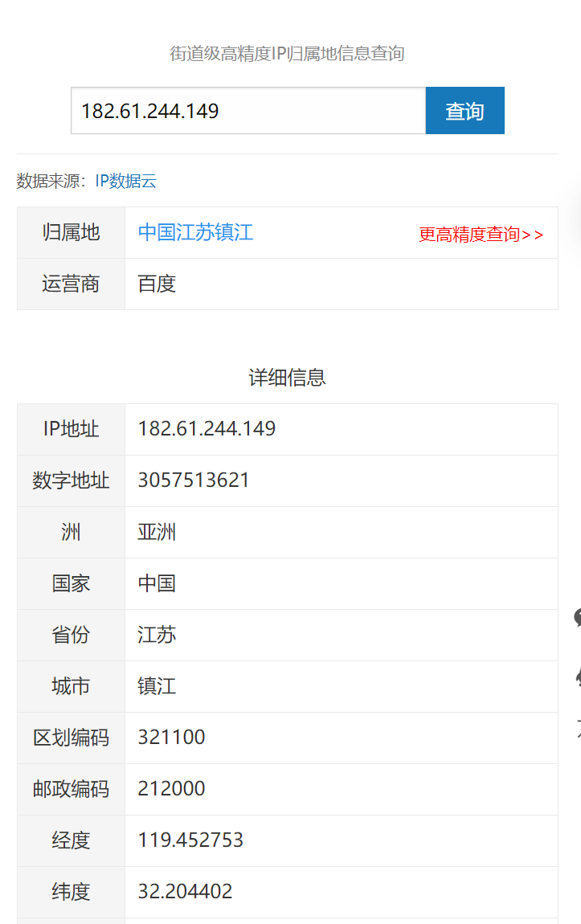Screen dimensions: 581x924
Task: Click the 百度 operator value
Action: (x=157, y=284)
